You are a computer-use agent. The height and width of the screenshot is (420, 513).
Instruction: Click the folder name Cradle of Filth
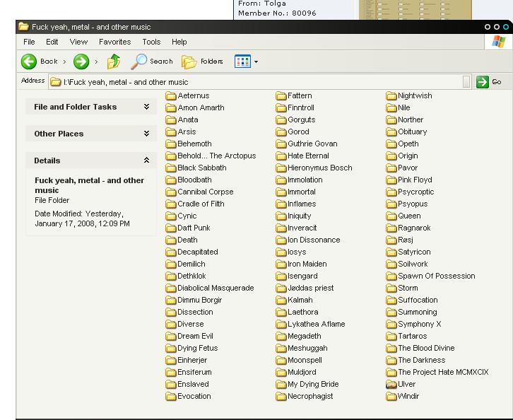[x=201, y=204]
